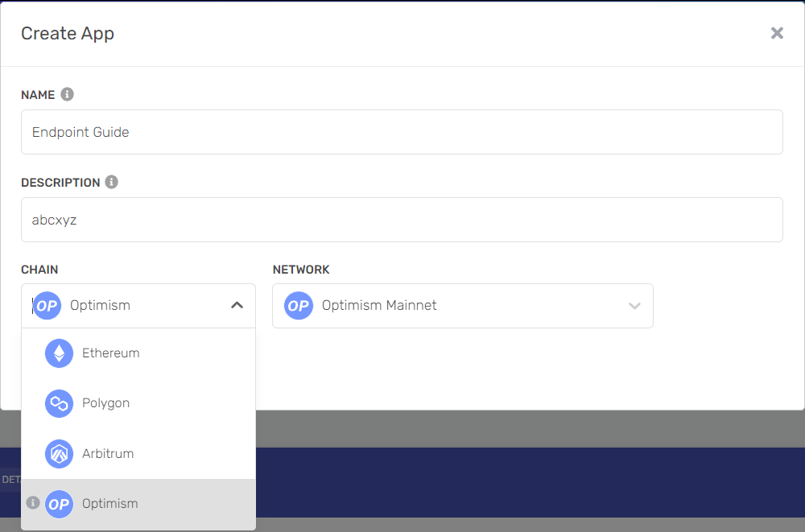The width and height of the screenshot is (805, 532).
Task: Click the OP logo inside Chain field
Action: [x=47, y=306]
